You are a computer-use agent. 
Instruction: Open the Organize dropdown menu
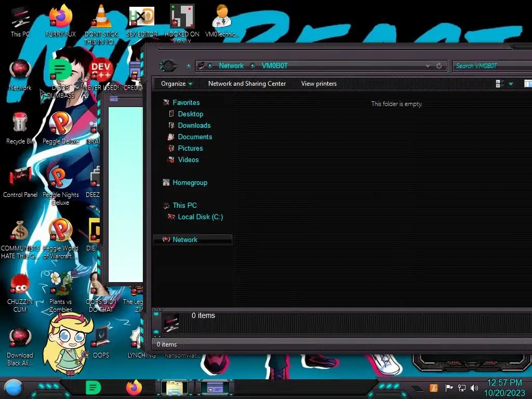pos(177,84)
